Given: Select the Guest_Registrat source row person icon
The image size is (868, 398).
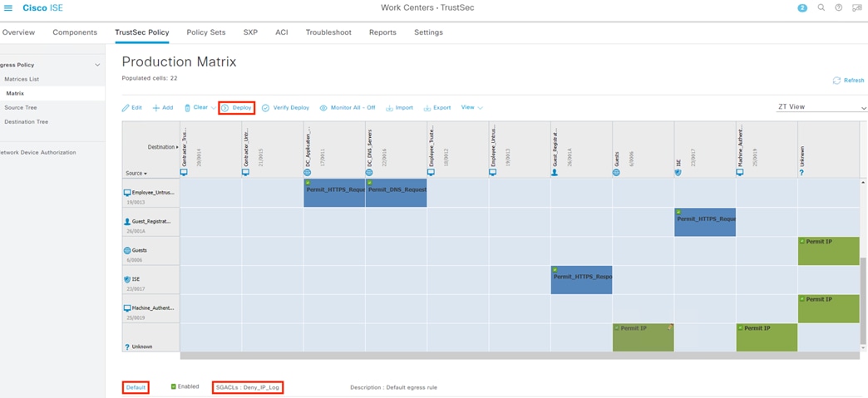Looking at the screenshot, I should (x=127, y=221).
